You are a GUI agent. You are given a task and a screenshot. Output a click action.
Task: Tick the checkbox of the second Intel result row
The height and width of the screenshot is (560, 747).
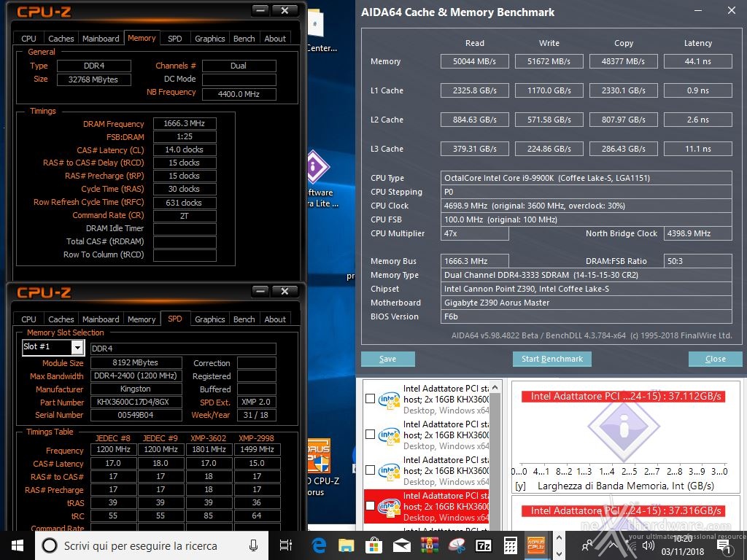pos(370,435)
